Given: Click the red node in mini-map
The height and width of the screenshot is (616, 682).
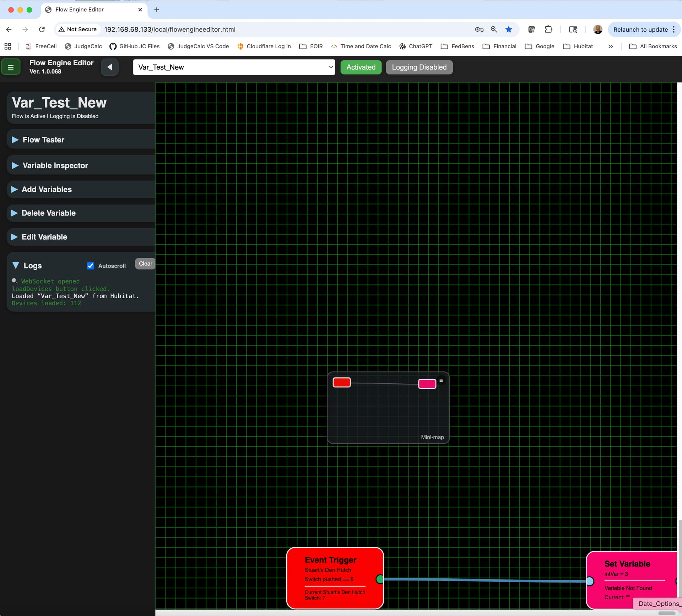Looking at the screenshot, I should 341,382.
